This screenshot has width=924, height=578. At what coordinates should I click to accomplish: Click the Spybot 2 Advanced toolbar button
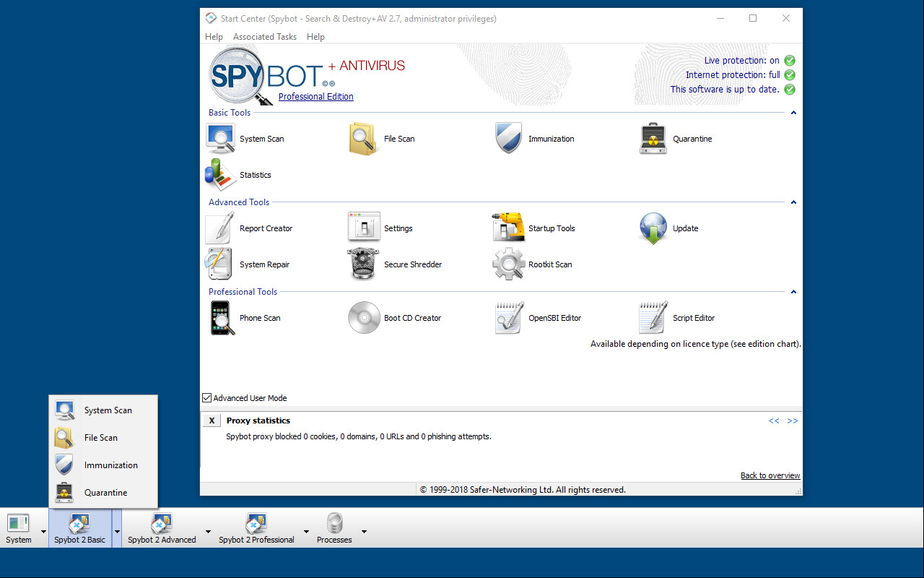[162, 528]
